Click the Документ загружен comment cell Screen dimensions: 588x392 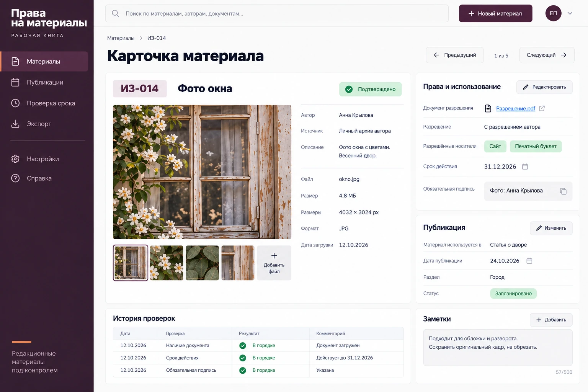(338, 346)
